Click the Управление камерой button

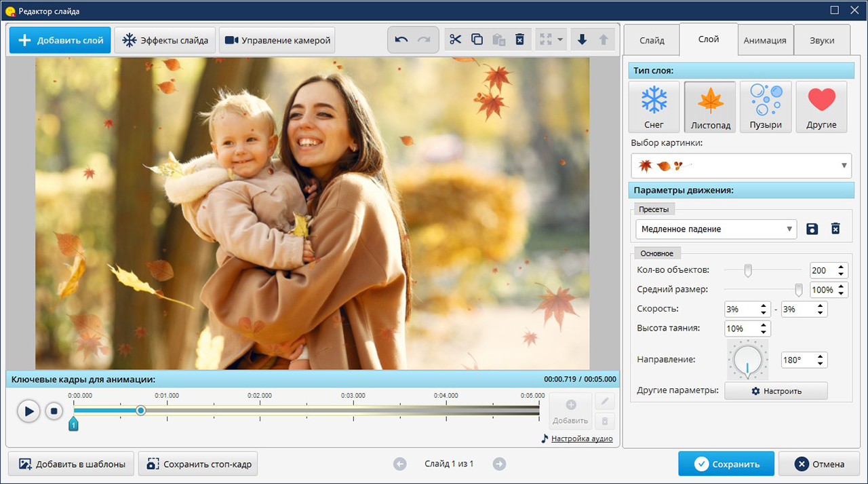[x=277, y=40]
